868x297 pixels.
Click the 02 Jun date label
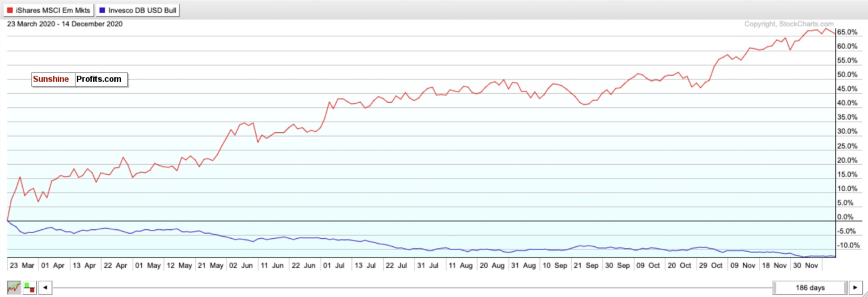coord(241,265)
